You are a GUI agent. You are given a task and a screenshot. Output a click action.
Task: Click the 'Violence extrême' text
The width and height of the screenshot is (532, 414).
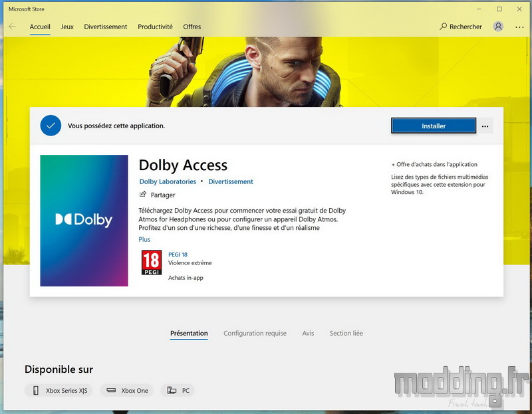[x=190, y=262]
